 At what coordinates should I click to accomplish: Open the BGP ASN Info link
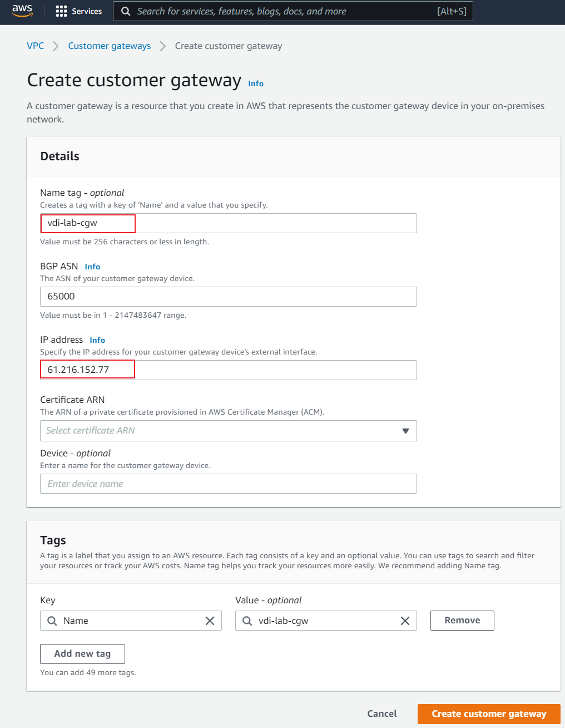[x=92, y=267]
